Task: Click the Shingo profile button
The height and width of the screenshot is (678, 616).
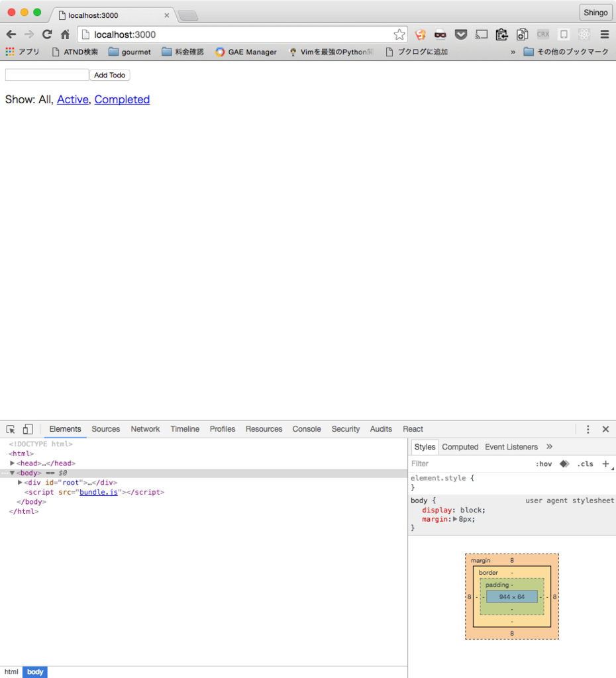Action: click(595, 13)
